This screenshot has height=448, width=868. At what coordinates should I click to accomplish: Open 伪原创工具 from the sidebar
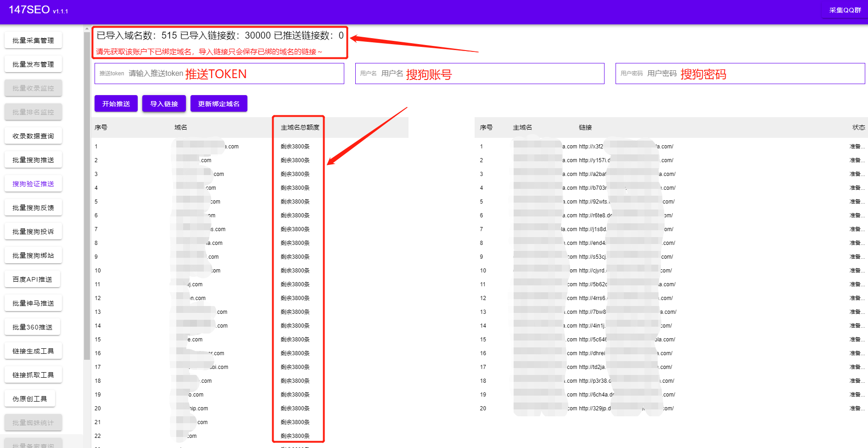click(30, 399)
